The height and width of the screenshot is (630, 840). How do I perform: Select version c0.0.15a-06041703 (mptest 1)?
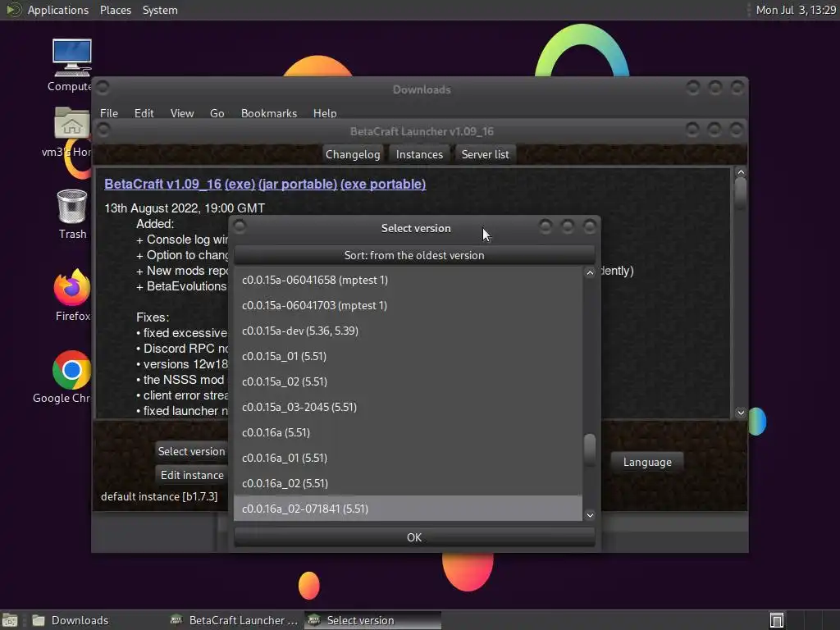tap(408, 305)
